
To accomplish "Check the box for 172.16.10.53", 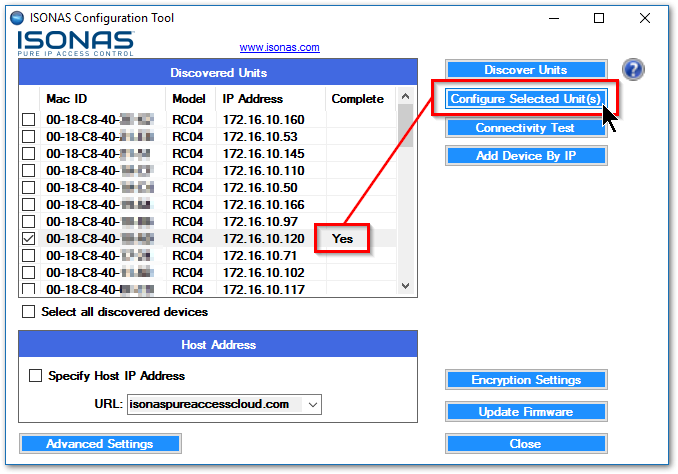I will (x=29, y=136).
